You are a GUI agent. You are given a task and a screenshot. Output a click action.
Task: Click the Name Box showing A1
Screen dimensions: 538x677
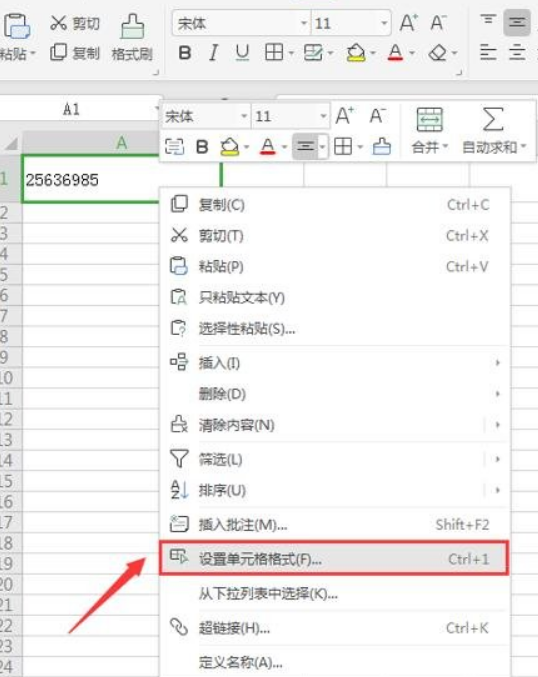[x=72, y=109]
